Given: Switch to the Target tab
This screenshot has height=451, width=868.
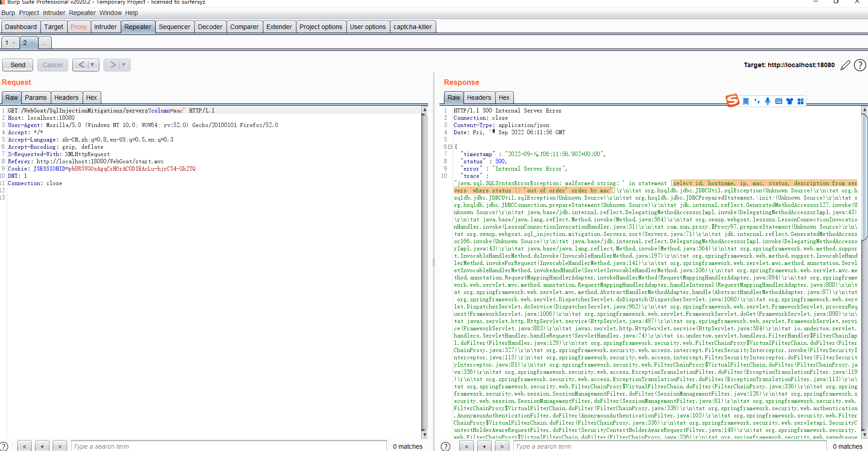Looking at the screenshot, I should tap(54, 27).
